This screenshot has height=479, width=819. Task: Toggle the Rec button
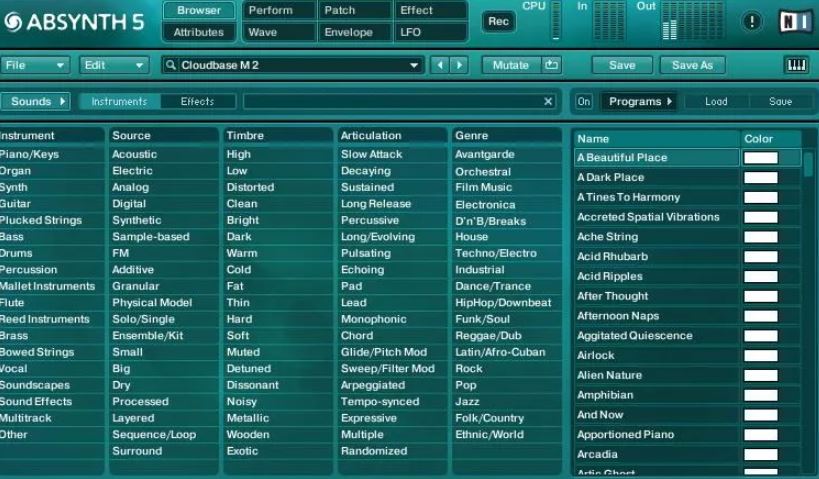[498, 21]
